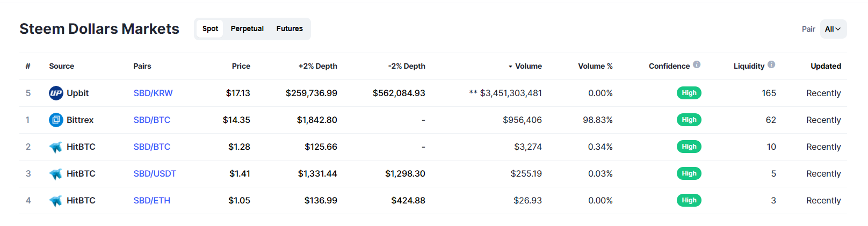Click the Bittrex exchange logo icon
868x226 pixels.
coord(56,120)
